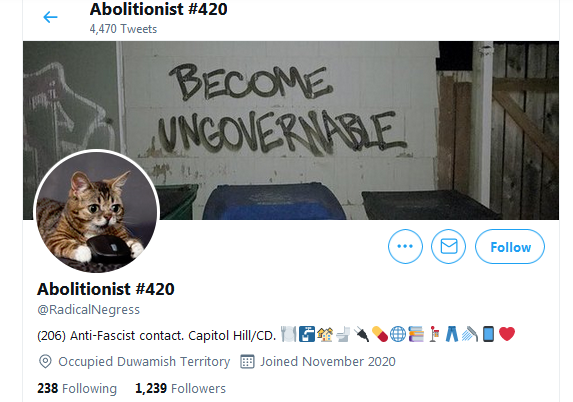Open the 1,239 Followers list

181,388
